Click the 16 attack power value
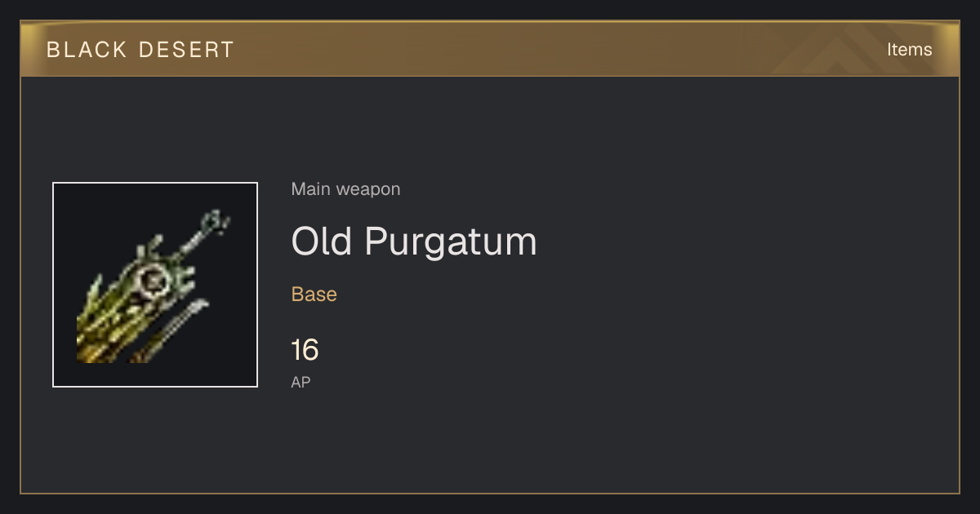This screenshot has height=514, width=980. (305, 350)
